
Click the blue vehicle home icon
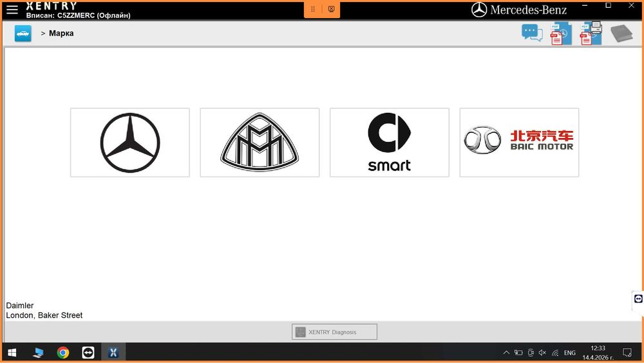pos(23,34)
